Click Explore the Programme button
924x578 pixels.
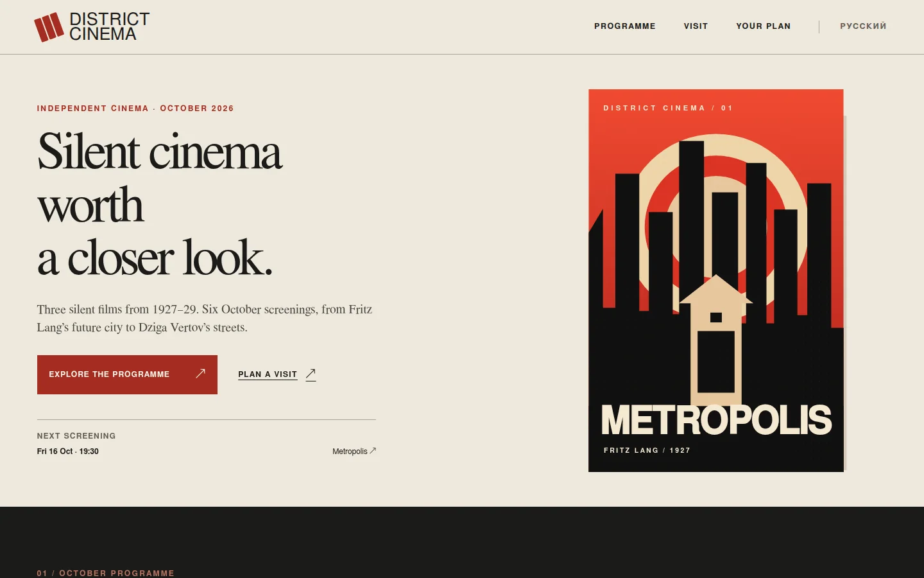click(127, 374)
